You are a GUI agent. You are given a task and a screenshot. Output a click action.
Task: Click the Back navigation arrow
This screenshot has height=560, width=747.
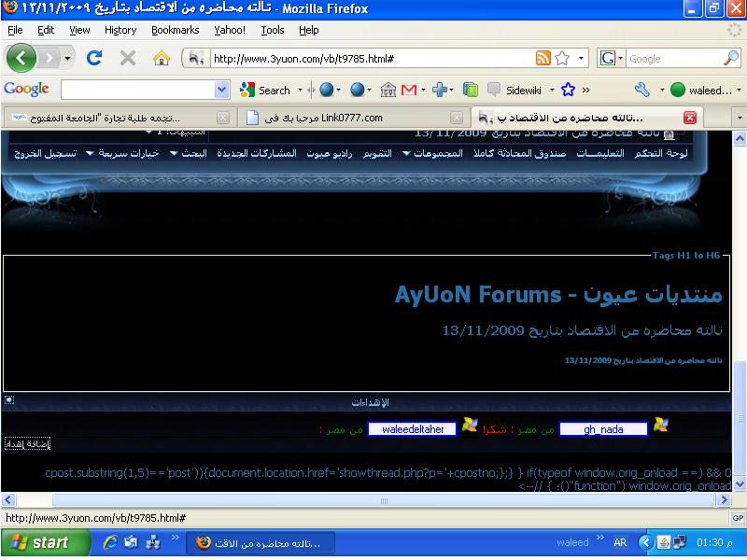[22, 58]
